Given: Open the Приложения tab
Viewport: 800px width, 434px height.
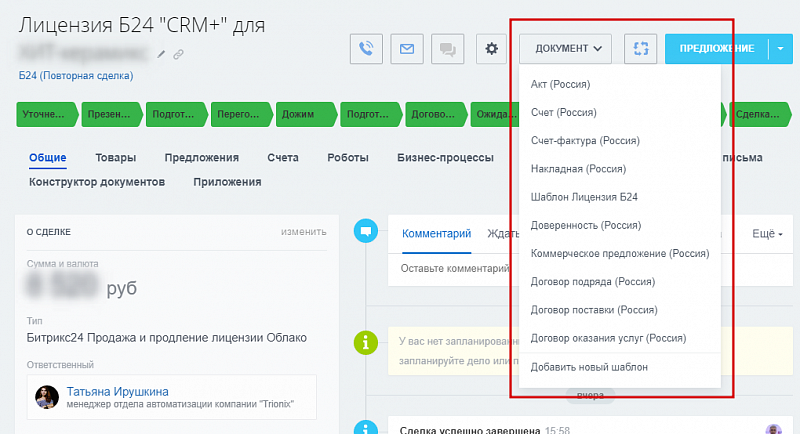Looking at the screenshot, I should coord(227,182).
